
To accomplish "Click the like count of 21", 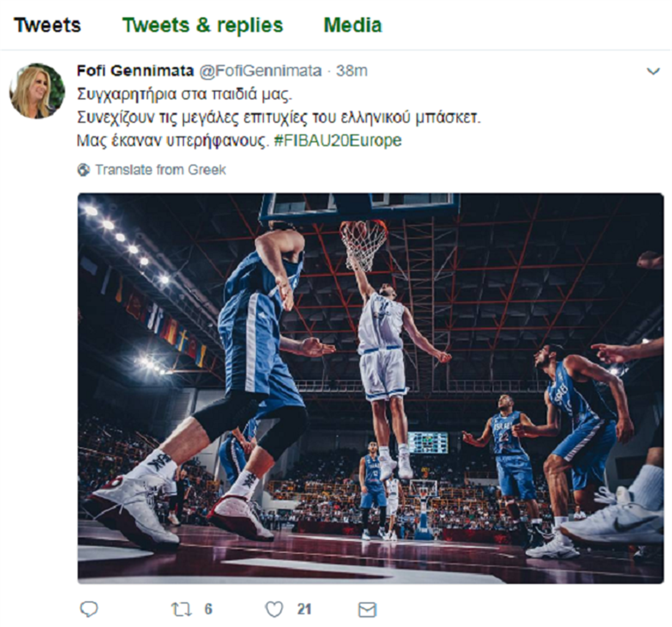I will [x=304, y=609].
